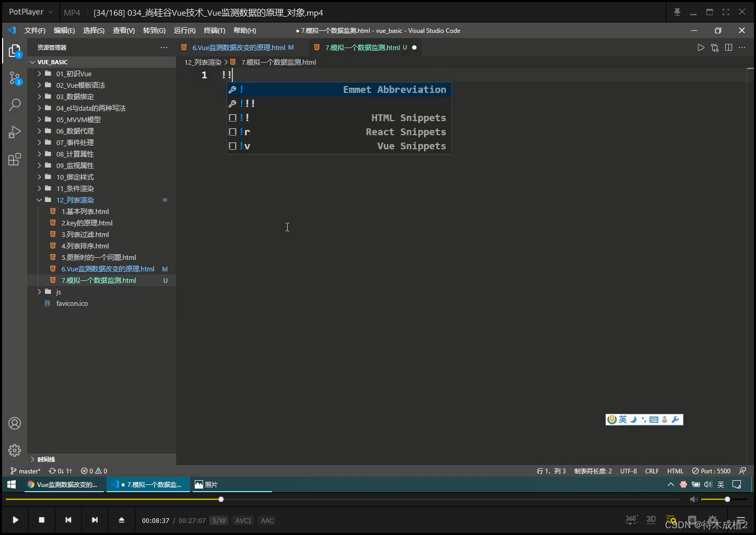Open the 文件(F) menu
Screen dimensions: 756x535
click(x=35, y=31)
